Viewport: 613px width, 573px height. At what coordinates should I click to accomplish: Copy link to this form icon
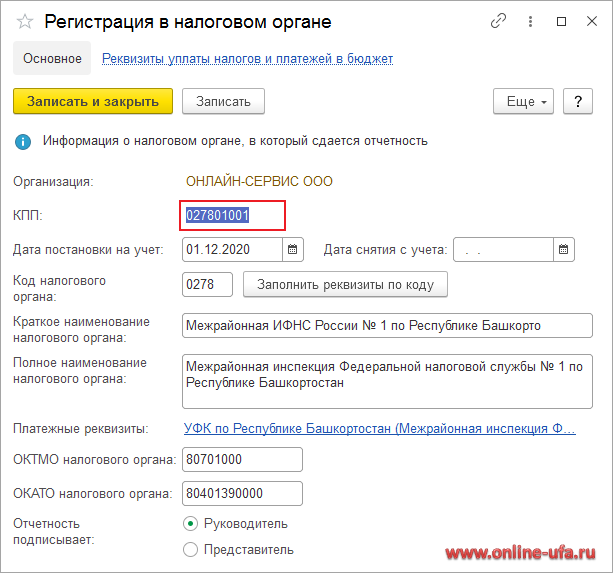pyautogui.click(x=498, y=21)
